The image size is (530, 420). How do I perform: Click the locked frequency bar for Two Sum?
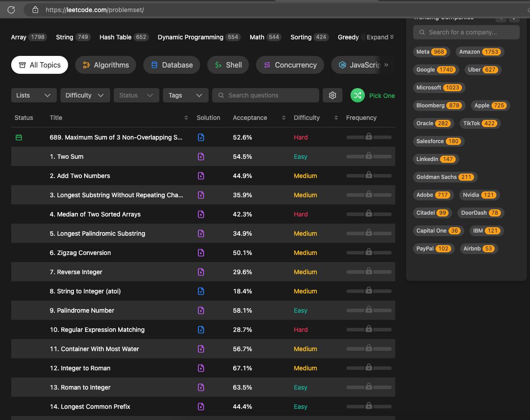[x=369, y=156]
